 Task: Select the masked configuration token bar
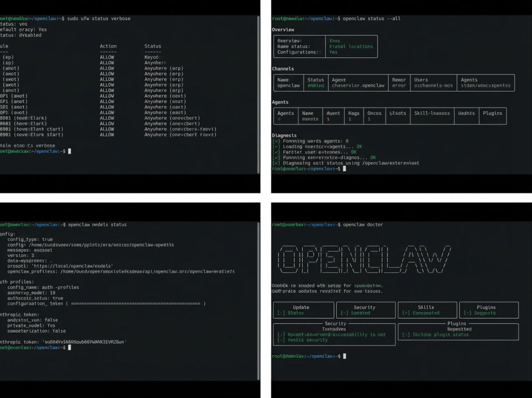136,303
